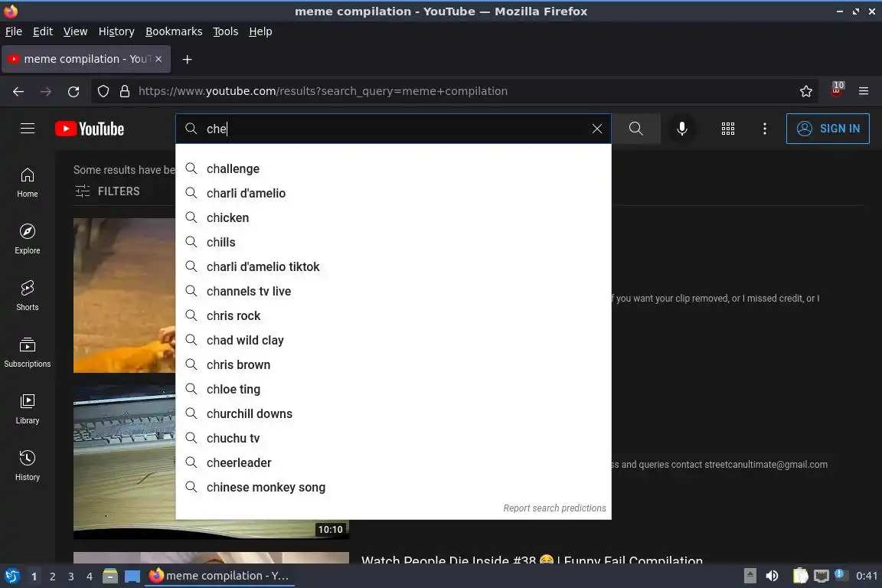This screenshot has width=882, height=588.
Task: Open the volume control in system tray
Action: pyautogui.click(x=773, y=576)
